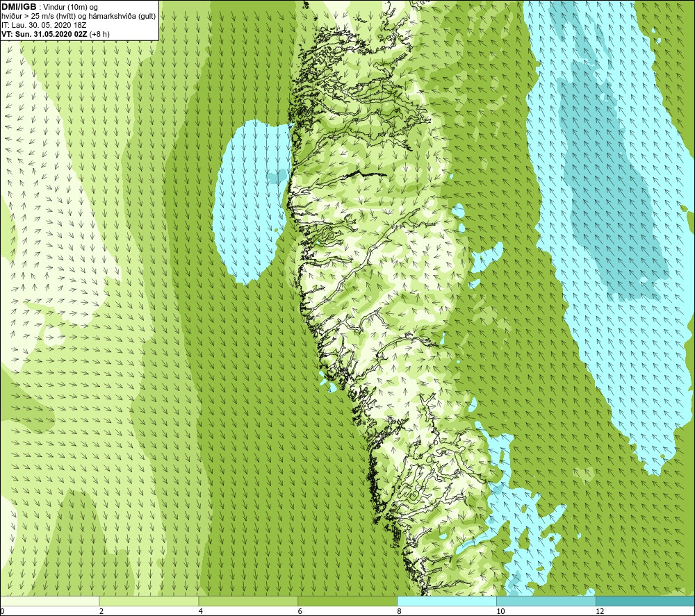This screenshot has height=616, width=695.
Task: Click the 6–8 m/s legend color swatch
Action: [x=347, y=601]
